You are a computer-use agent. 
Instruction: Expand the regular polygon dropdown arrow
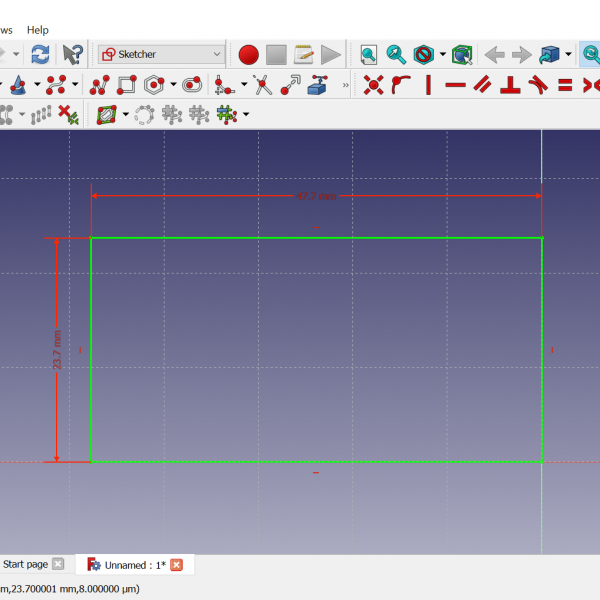[x=173, y=85]
